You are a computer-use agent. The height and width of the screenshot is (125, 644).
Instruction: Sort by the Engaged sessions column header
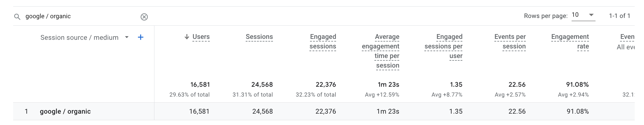[x=323, y=41]
